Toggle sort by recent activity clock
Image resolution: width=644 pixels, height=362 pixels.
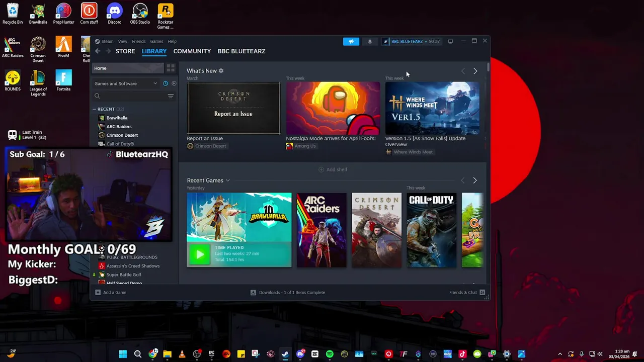tap(165, 83)
